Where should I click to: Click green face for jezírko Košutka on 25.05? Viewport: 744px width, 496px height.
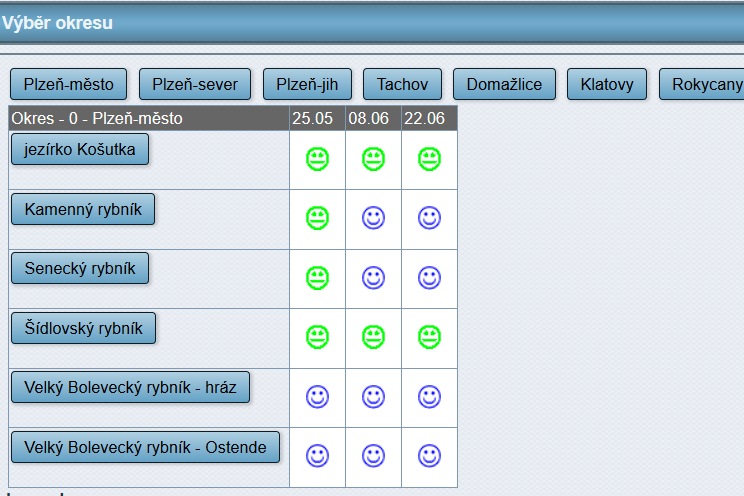(x=317, y=159)
